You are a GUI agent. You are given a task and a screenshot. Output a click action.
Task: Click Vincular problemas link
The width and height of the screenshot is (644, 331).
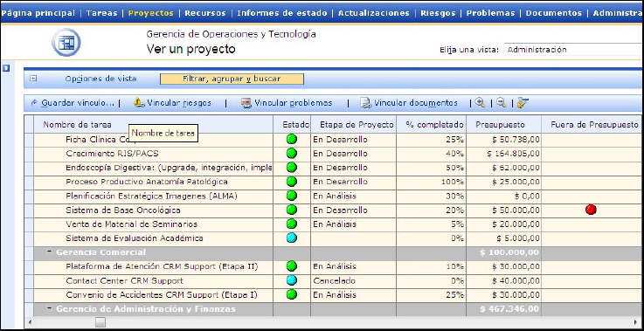(294, 103)
